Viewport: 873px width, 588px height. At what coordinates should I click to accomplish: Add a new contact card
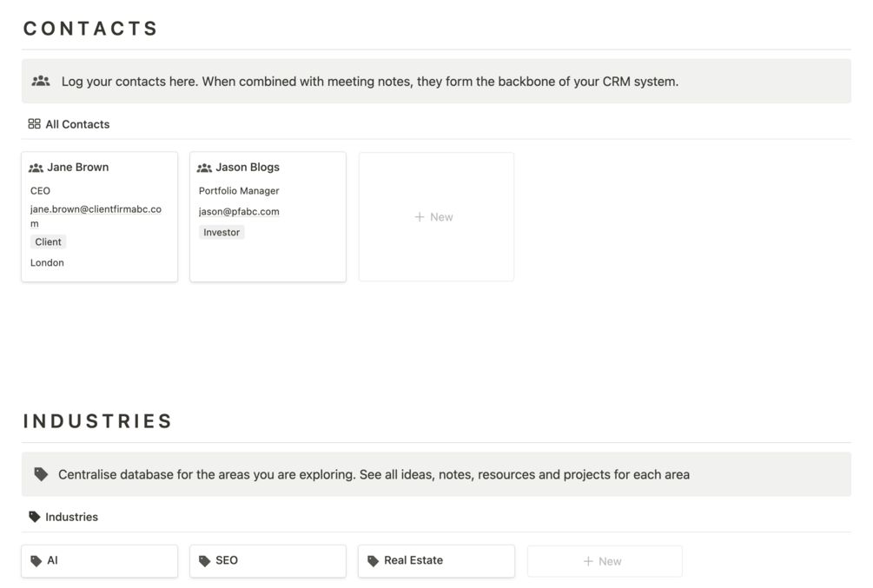(x=435, y=217)
